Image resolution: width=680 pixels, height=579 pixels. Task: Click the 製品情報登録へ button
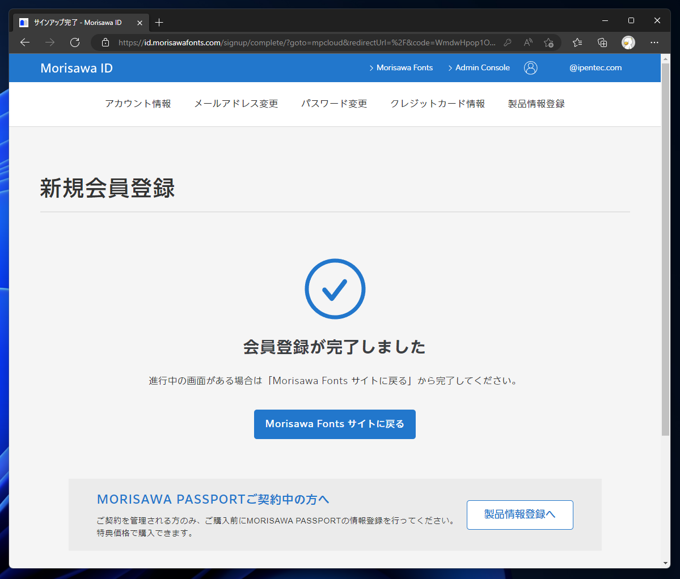pyautogui.click(x=520, y=515)
